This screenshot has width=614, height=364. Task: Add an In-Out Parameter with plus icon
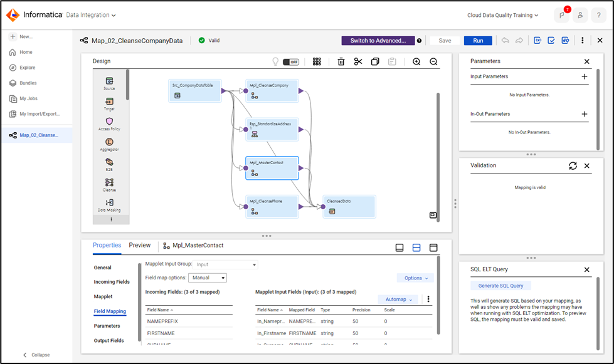tap(585, 114)
